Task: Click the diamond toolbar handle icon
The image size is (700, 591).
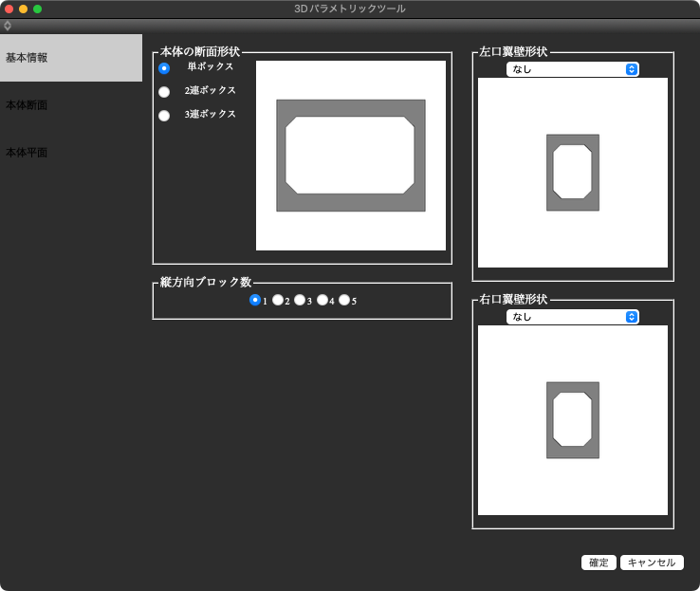Action: click(x=8, y=26)
